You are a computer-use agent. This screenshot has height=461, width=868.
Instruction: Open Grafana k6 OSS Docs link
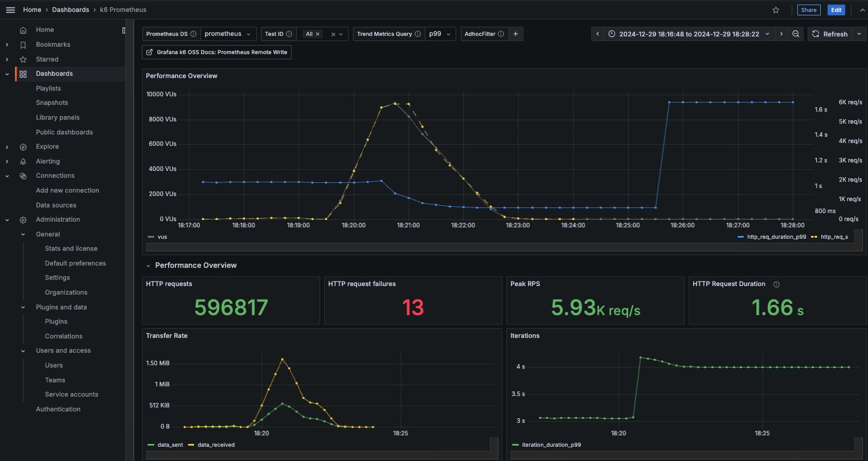[x=217, y=52]
